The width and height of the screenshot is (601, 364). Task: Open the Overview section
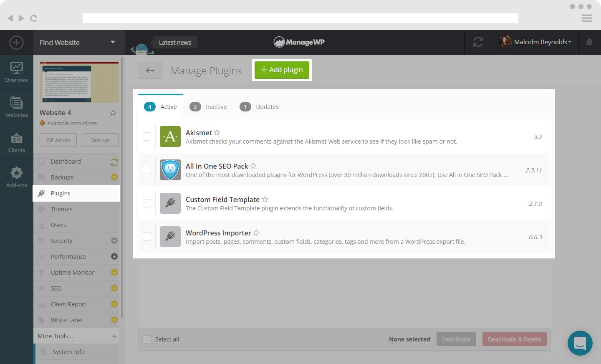point(17,73)
